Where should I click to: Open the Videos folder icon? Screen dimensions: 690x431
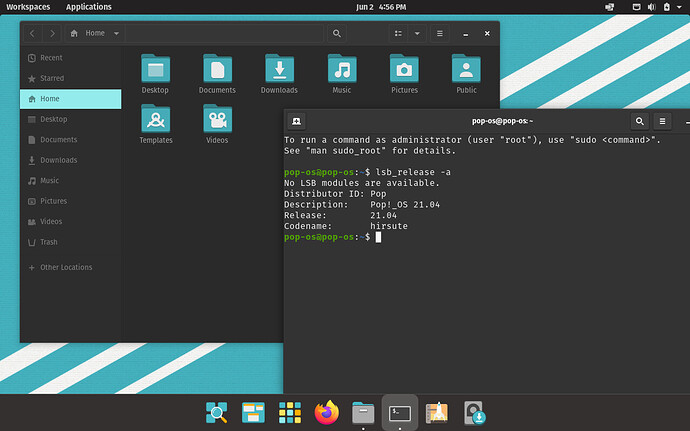[217, 119]
